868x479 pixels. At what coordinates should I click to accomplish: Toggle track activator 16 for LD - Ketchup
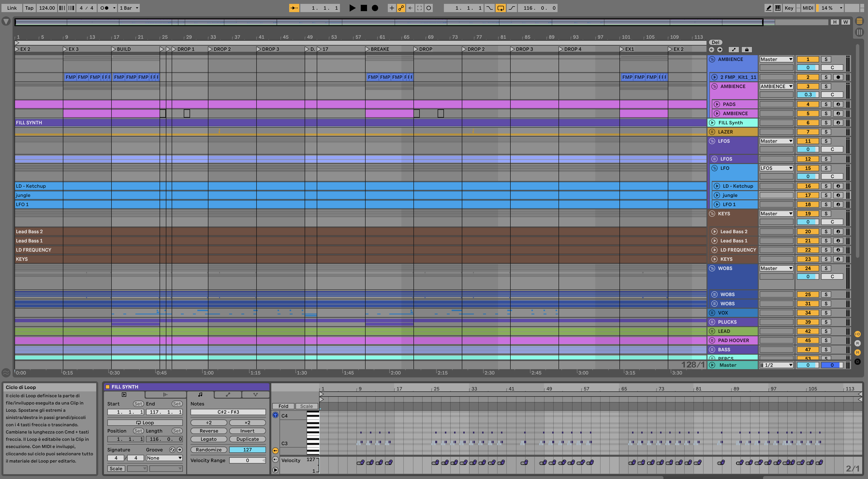pos(808,186)
